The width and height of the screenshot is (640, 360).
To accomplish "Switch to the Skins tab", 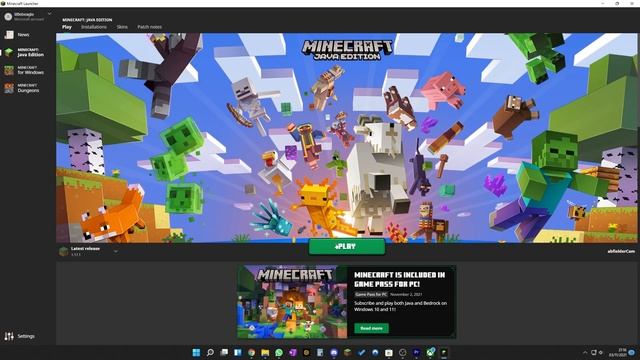I will pyautogui.click(x=122, y=27).
